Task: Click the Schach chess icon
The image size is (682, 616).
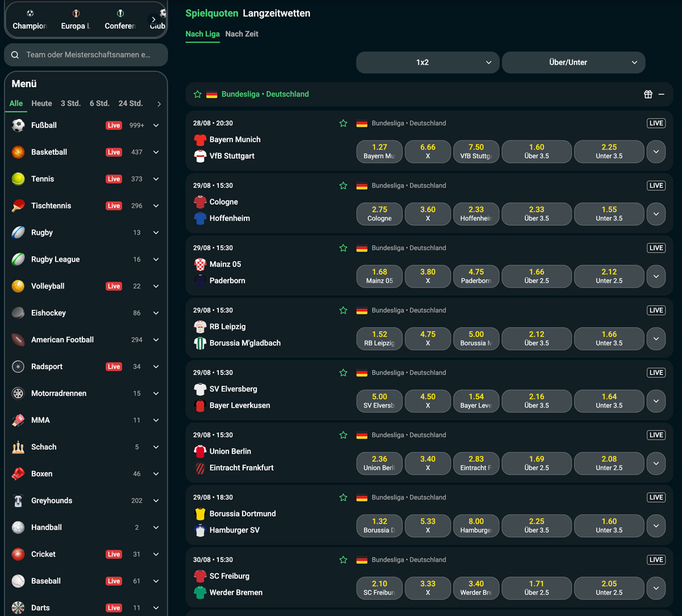Action: (x=18, y=447)
